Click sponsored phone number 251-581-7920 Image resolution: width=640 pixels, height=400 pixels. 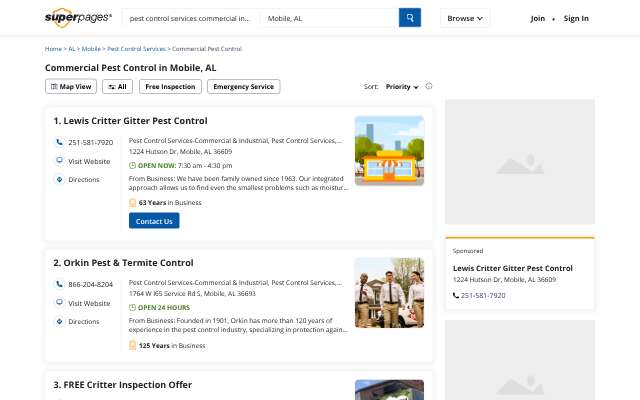483,296
